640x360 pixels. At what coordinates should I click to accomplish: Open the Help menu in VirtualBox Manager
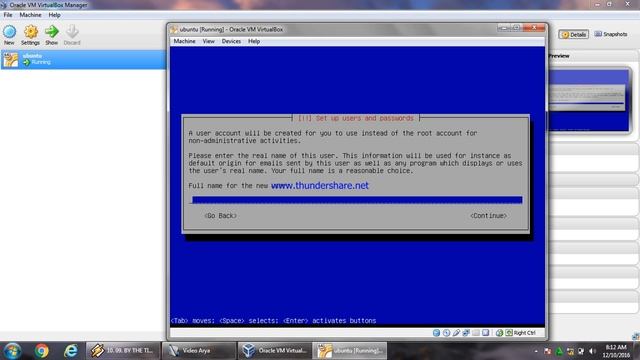(x=54, y=15)
